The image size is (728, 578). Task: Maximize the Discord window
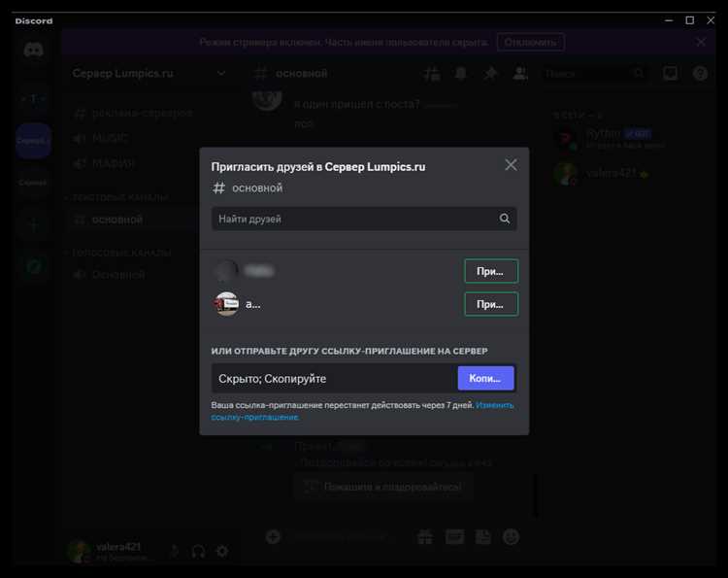[x=690, y=20]
